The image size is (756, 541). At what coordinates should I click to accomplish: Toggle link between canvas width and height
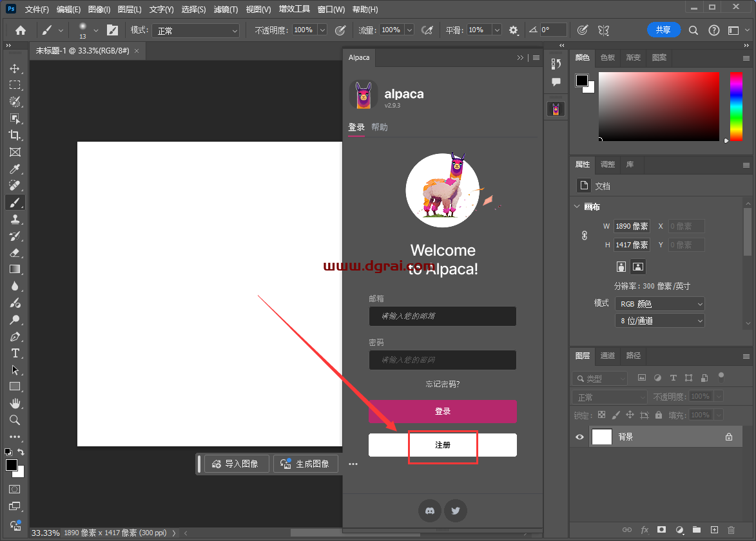click(585, 236)
